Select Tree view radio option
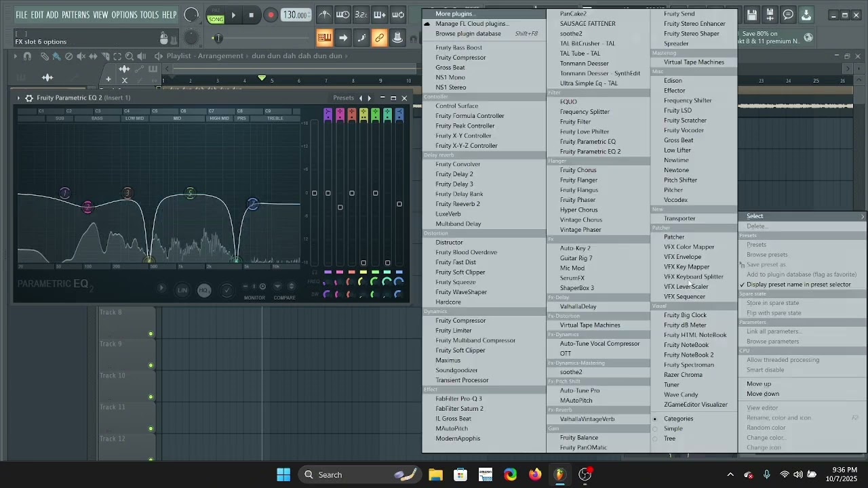This screenshot has height=488, width=868. 669,439
